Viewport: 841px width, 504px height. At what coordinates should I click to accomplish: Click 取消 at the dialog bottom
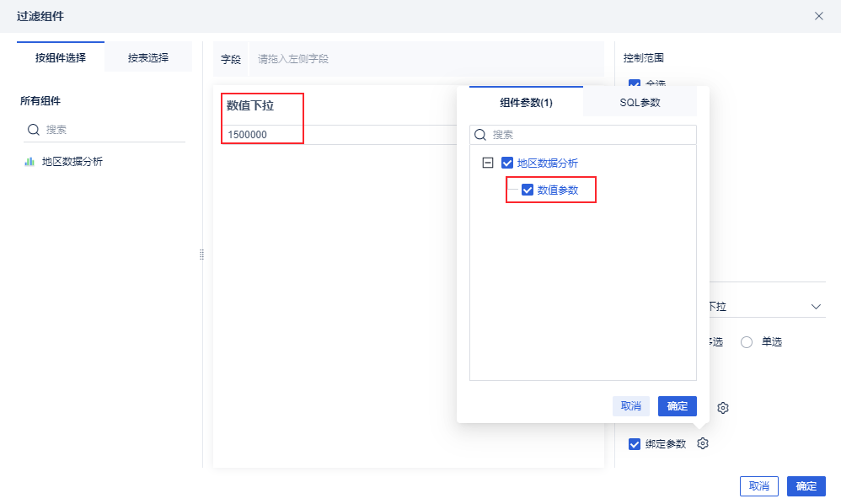pyautogui.click(x=758, y=486)
